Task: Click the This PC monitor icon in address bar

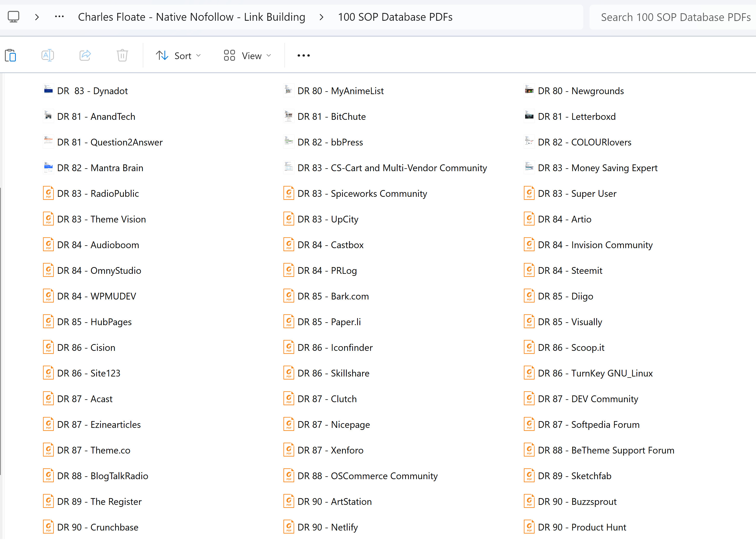Action: pyautogui.click(x=14, y=17)
